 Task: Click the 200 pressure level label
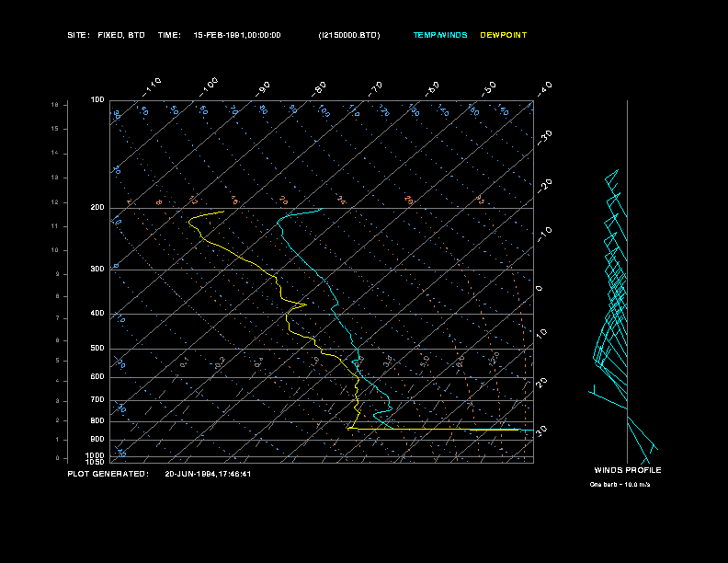[97, 208]
